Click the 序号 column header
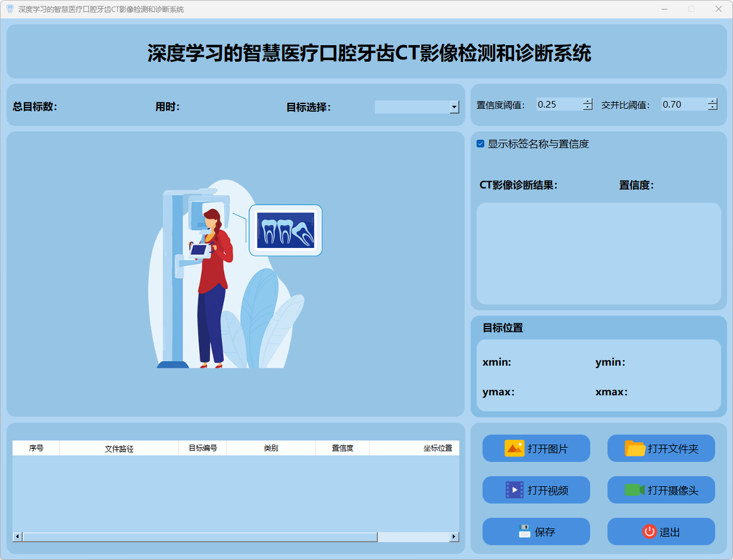 [x=36, y=448]
